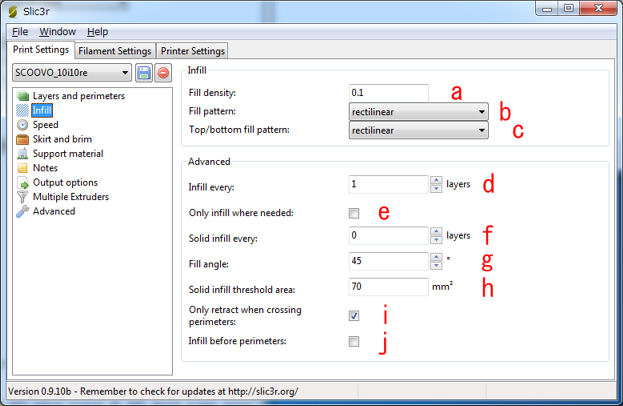Image resolution: width=623 pixels, height=406 pixels.
Task: Increase Solid infill every layers value
Action: (436, 231)
